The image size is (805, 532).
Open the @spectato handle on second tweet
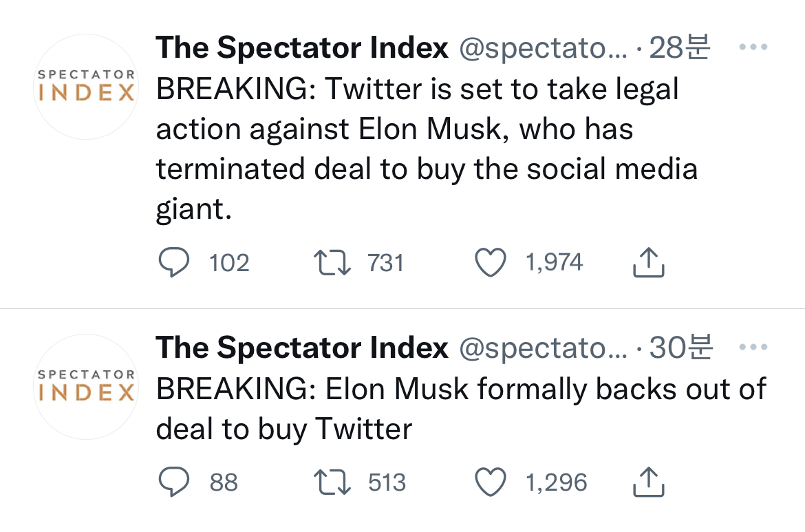pyautogui.click(x=543, y=348)
